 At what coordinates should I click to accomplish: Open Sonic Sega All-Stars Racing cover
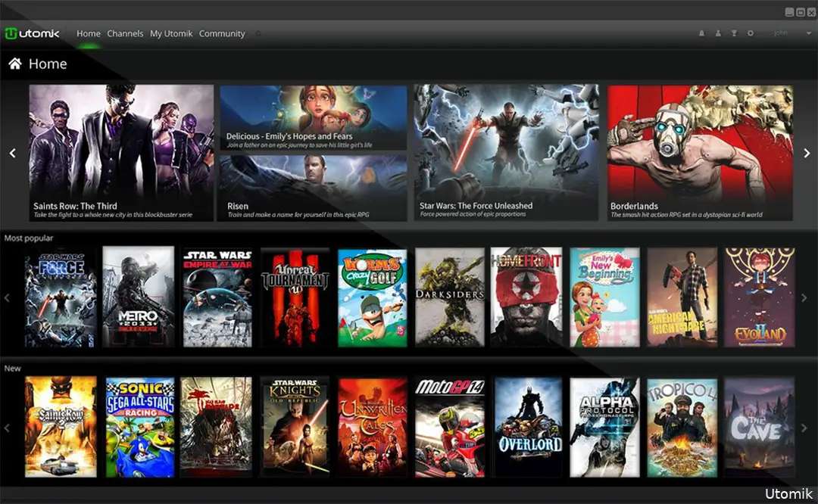click(x=140, y=428)
